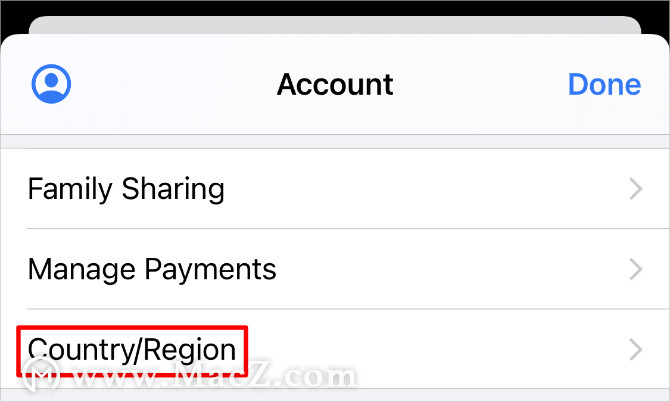Tap the gray background card behind sheet
The width and height of the screenshot is (670, 402).
(335, 25)
